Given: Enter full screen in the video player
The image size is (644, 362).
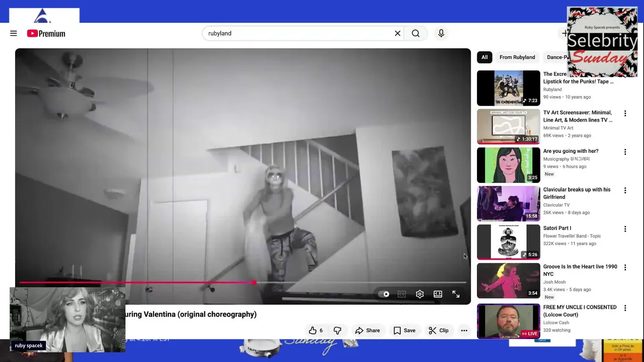Looking at the screenshot, I should click(456, 294).
